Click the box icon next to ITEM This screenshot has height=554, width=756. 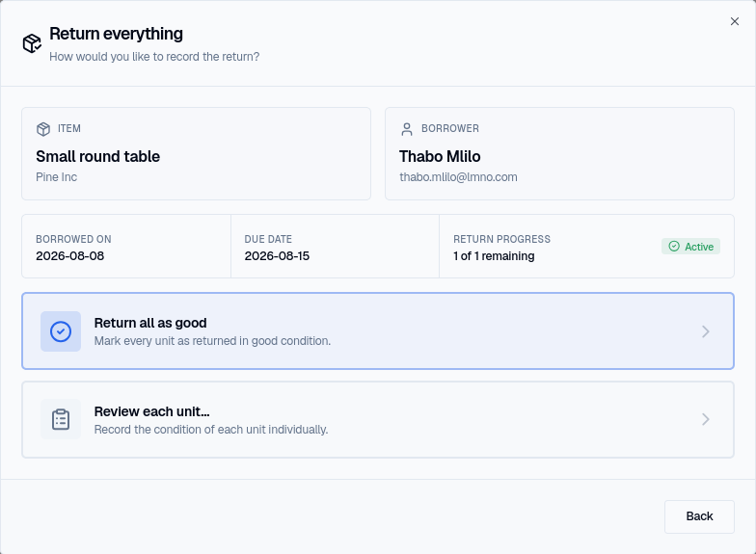pos(43,129)
